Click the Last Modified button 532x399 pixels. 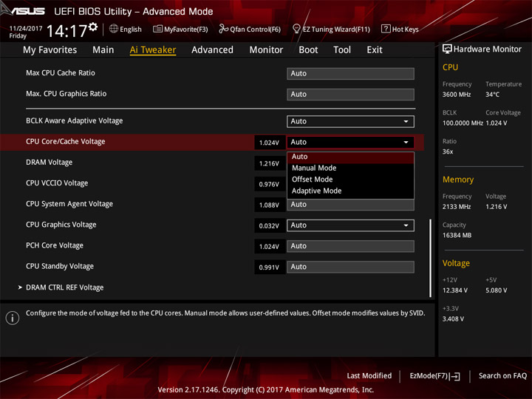(369, 375)
